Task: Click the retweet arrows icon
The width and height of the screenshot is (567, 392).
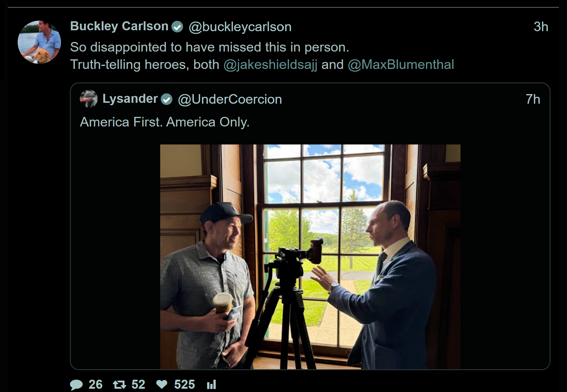Action: (x=119, y=385)
